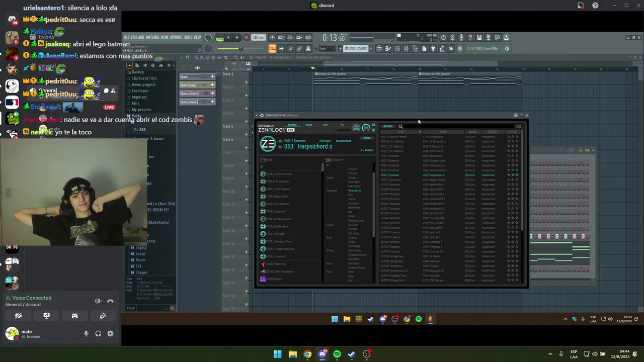Arm the record button in transport
Screen dimensions: 644x362
coord(247,38)
